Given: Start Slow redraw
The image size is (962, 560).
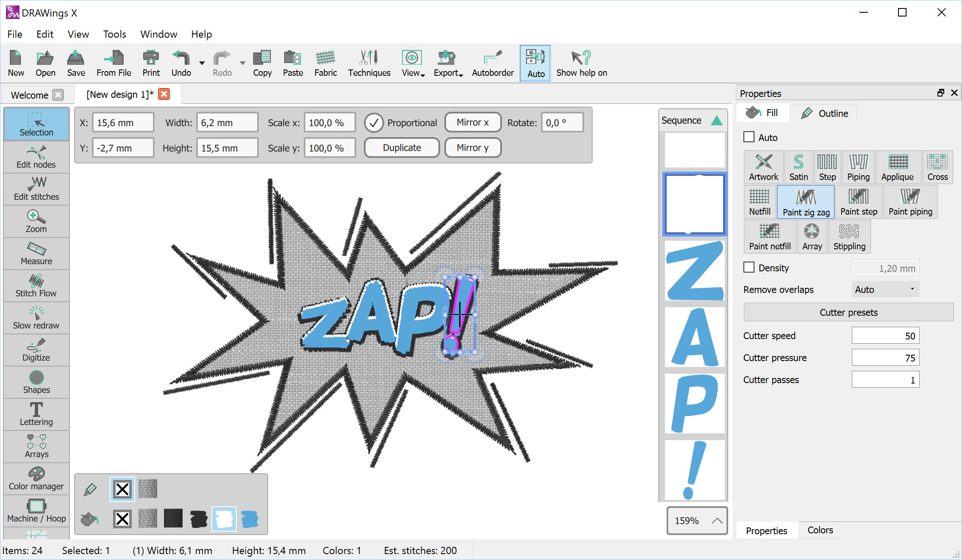Looking at the screenshot, I should click(x=36, y=318).
